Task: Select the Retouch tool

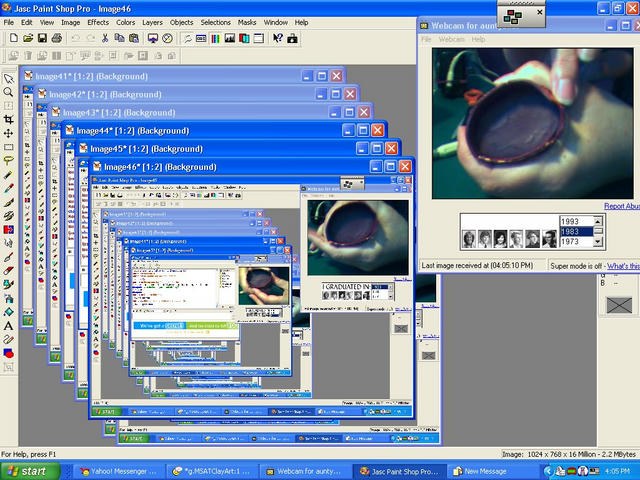Action: [8, 243]
